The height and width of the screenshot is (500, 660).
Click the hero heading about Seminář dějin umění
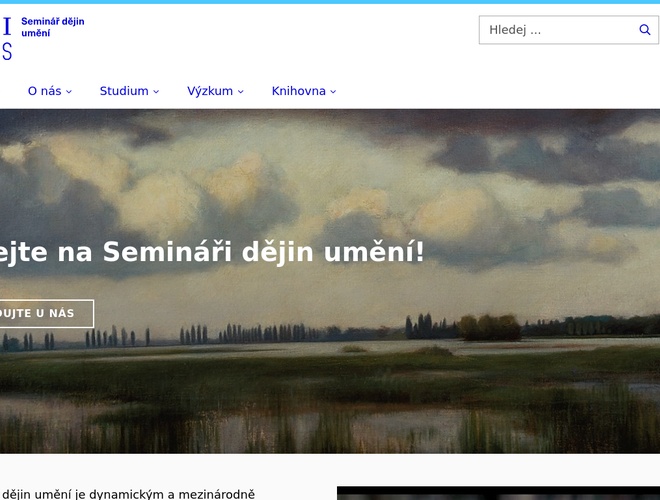[212, 253]
